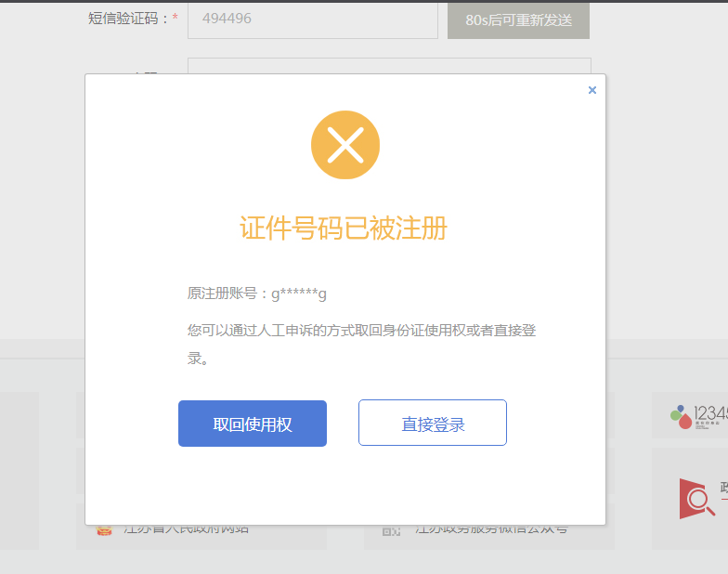Open the 江苏政务服务微信公众号 link
Screen dimensions: 728x574
point(492,529)
